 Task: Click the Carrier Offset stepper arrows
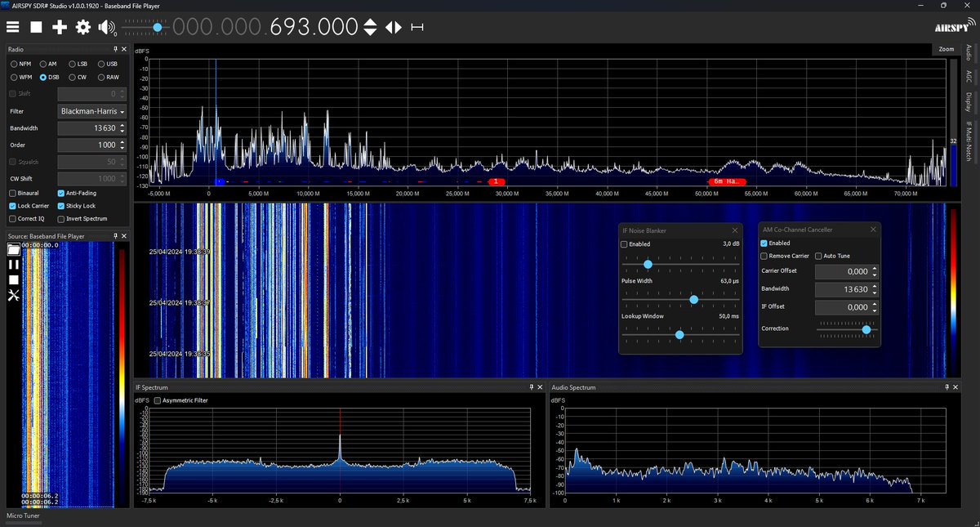click(875, 270)
